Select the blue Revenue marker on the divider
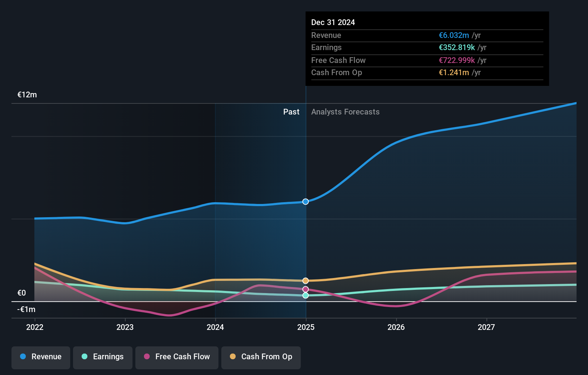This screenshot has width=588, height=375. coord(305,201)
